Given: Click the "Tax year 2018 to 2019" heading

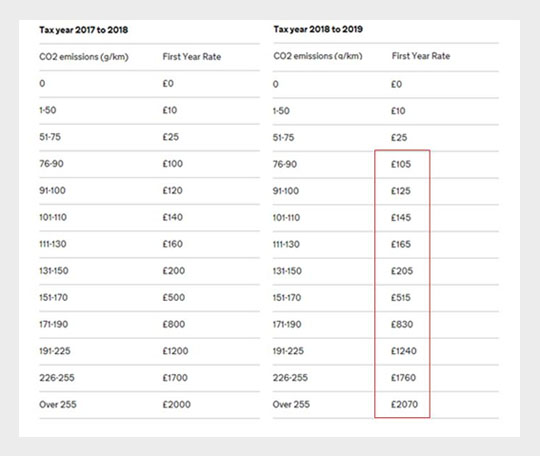Looking at the screenshot, I should (318, 29).
